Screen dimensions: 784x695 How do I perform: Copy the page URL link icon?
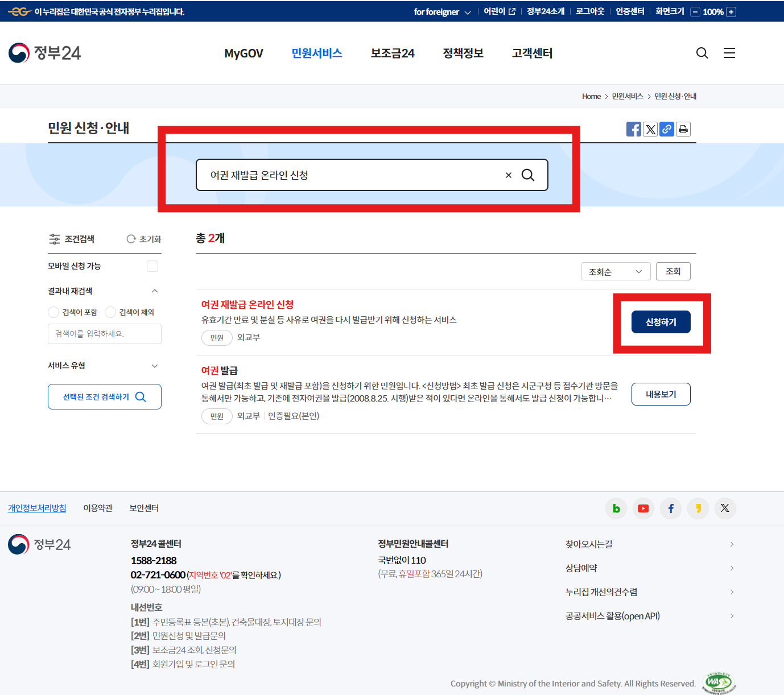[666, 129]
